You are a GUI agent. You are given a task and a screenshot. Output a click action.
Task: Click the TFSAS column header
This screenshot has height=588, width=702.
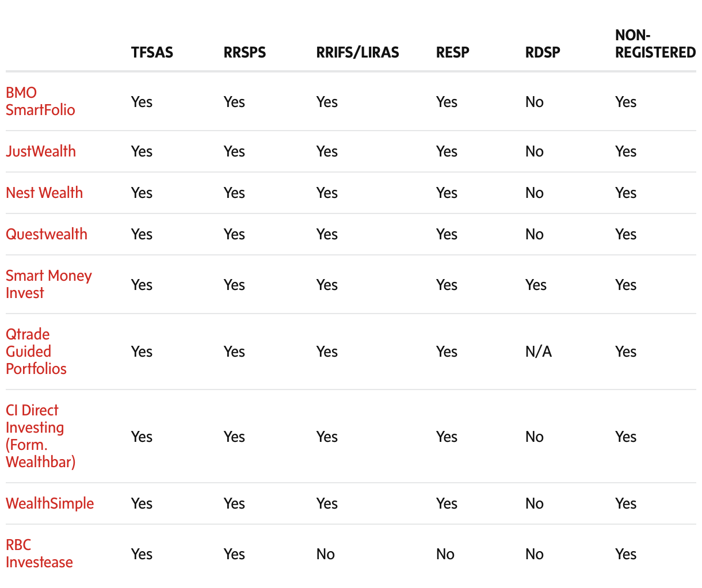(x=152, y=52)
